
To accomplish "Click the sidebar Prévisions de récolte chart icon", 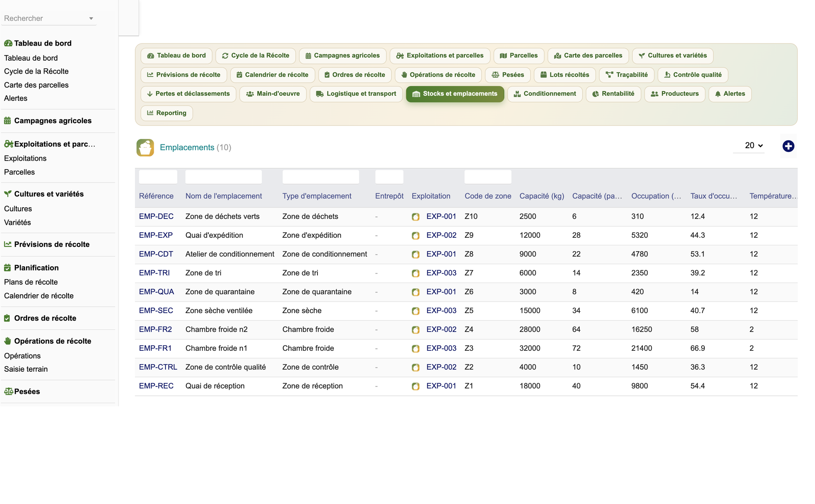I will point(8,244).
